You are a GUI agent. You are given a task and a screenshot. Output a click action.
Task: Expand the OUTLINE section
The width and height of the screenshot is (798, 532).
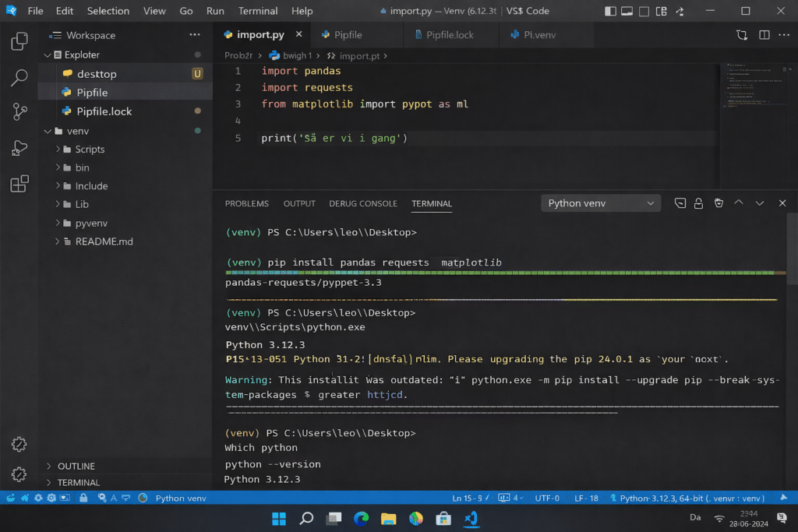[74, 466]
